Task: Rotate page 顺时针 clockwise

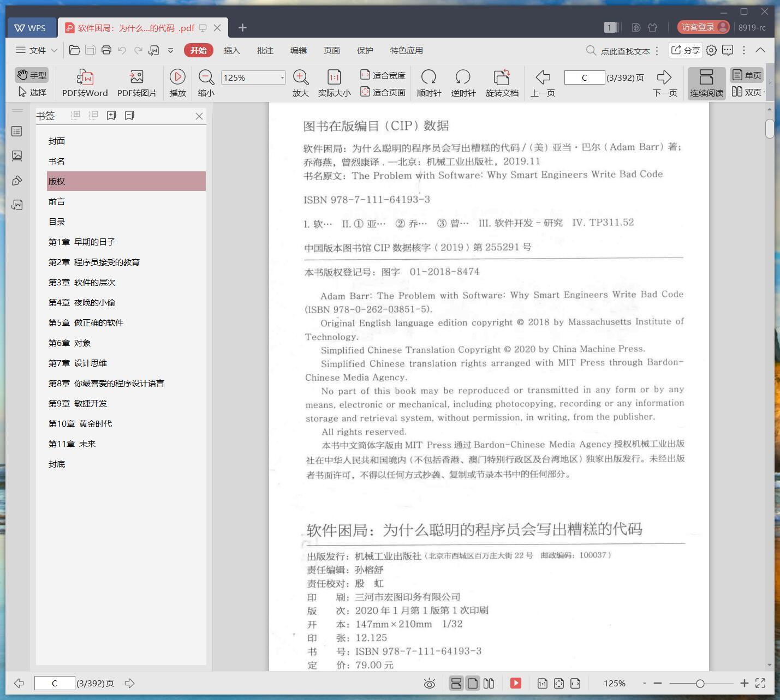Action: [x=429, y=83]
